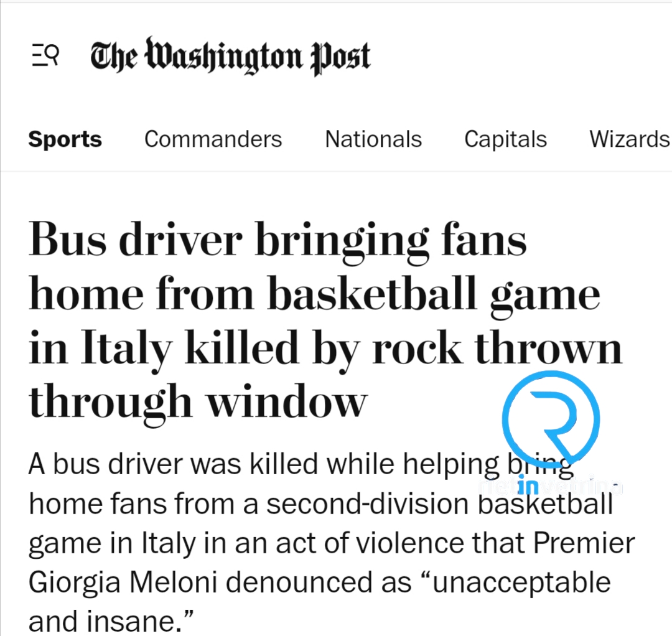Image resolution: width=672 pixels, height=636 pixels.
Task: Select the Sports section tab
Action: [x=65, y=139]
